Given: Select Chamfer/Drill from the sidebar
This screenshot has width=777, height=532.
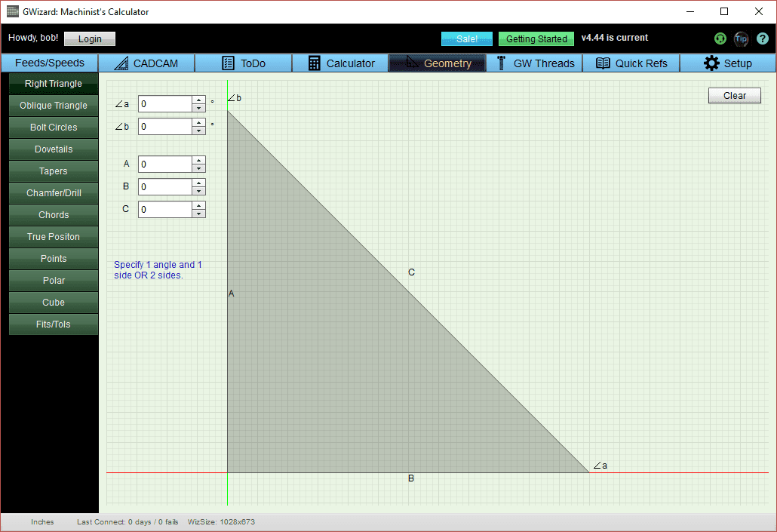Looking at the screenshot, I should pyautogui.click(x=53, y=192).
